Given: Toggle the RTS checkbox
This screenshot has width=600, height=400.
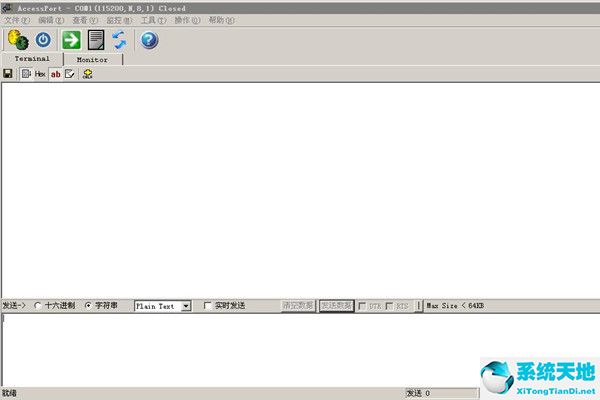Looking at the screenshot, I should (389, 306).
